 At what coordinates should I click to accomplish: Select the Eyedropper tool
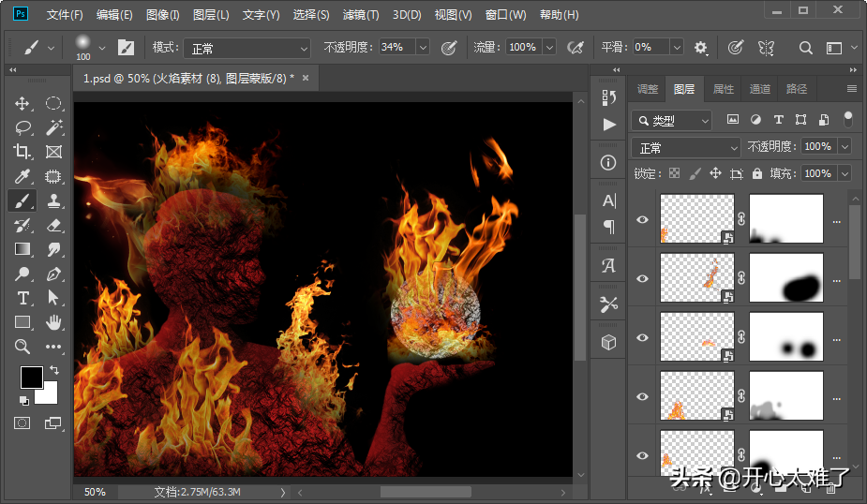pyautogui.click(x=22, y=176)
